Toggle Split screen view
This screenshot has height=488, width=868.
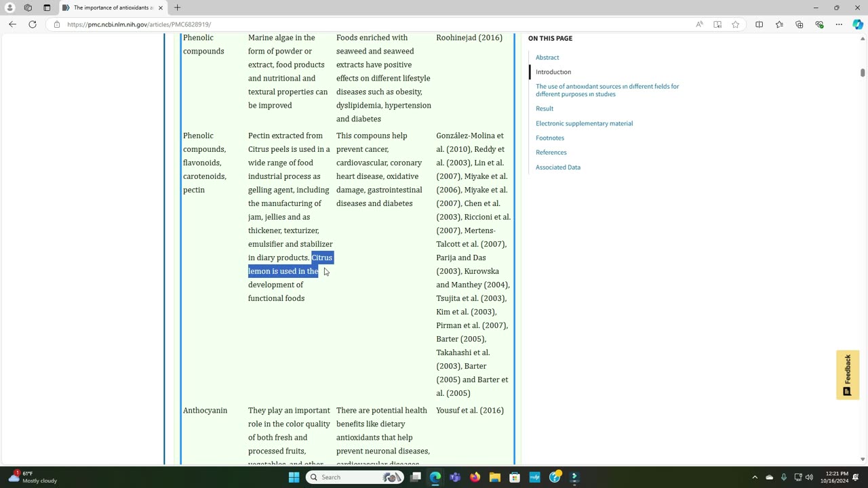tap(759, 24)
